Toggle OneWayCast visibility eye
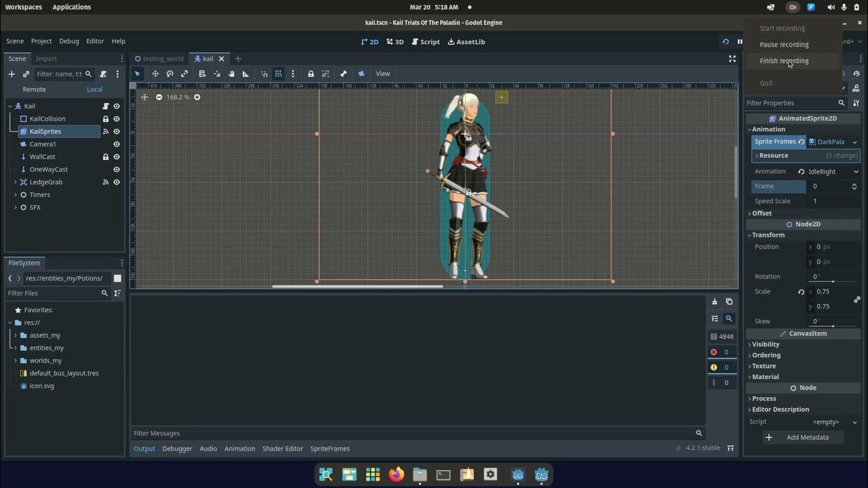The image size is (868, 488). click(x=117, y=169)
